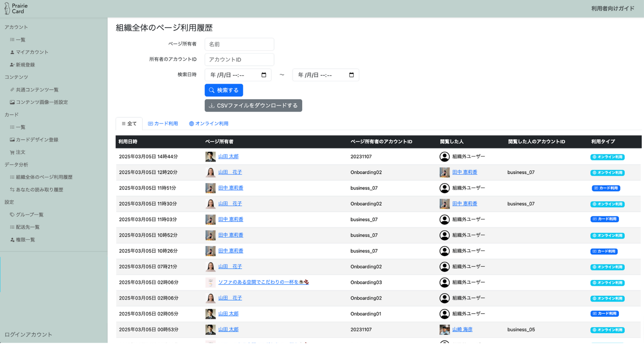
Task: Click 山崎 海彦 avatar thumbnail
Action: [x=444, y=330]
